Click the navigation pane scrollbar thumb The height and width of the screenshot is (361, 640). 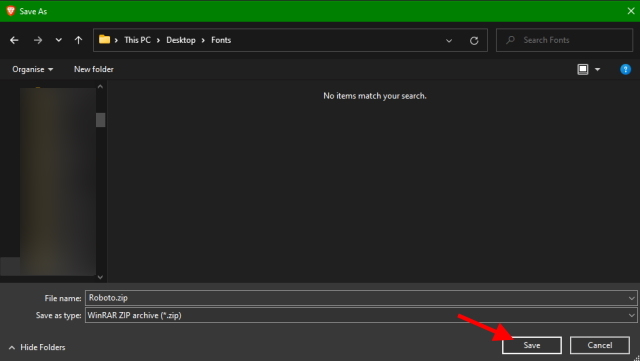point(100,120)
